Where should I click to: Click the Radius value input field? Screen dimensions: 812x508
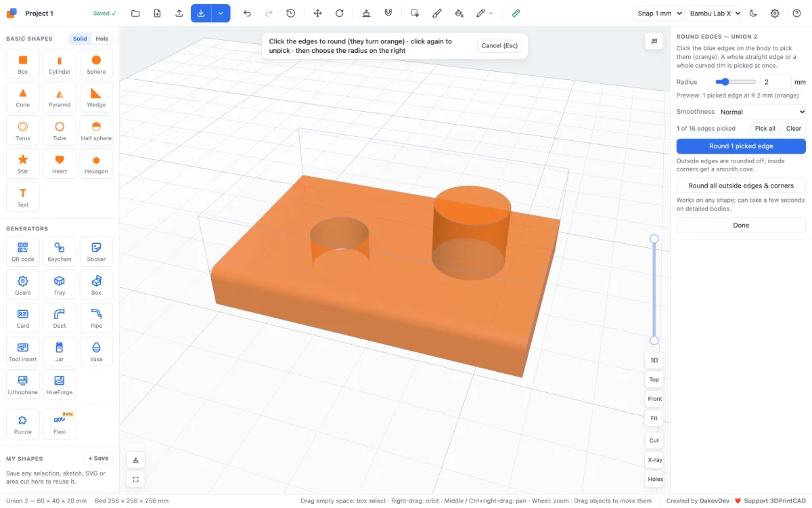[775, 82]
